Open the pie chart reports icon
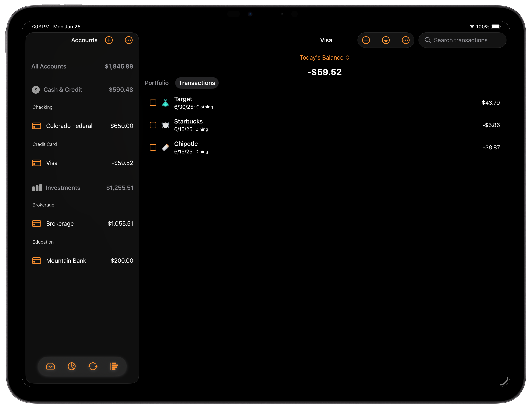This screenshot has width=532, height=408. click(x=72, y=366)
